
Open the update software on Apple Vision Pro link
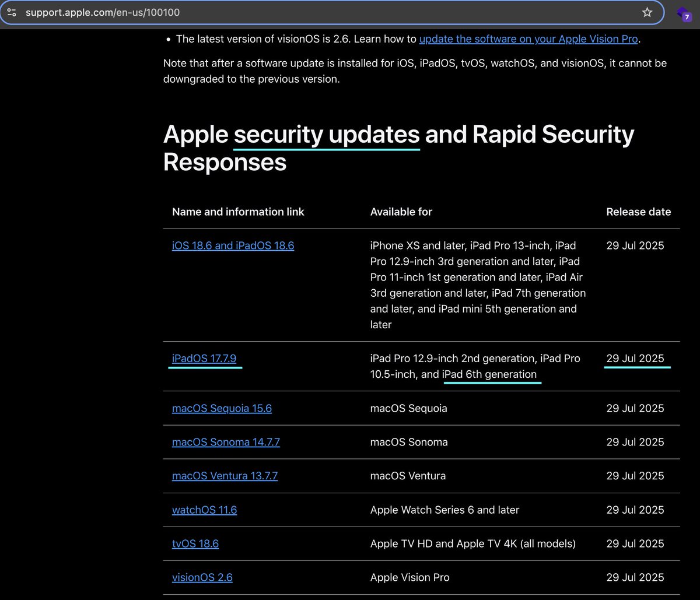[x=529, y=39]
